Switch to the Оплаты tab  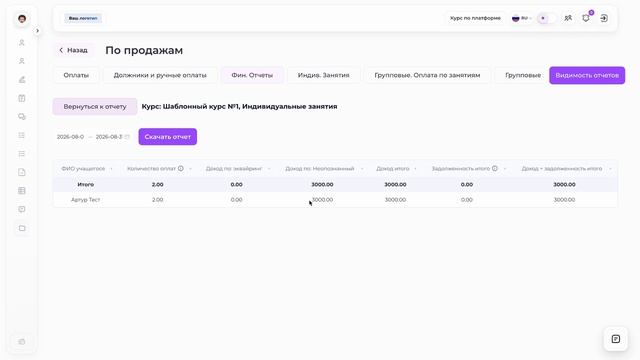click(x=76, y=76)
